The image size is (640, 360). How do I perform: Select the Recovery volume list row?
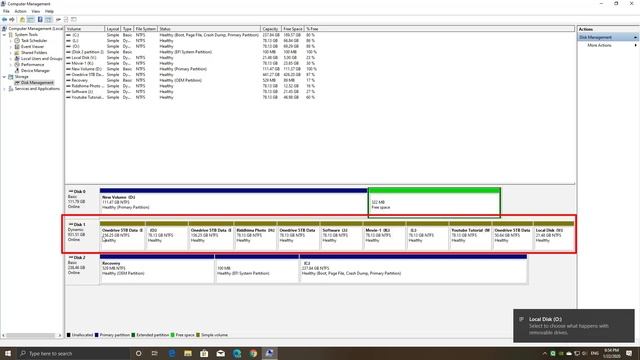192,80
